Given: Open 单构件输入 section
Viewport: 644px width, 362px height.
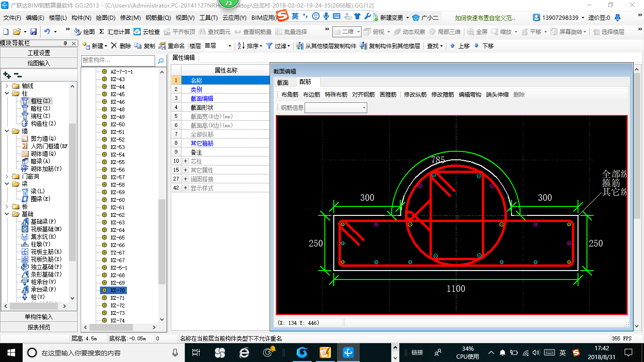Looking at the screenshot, I should 39,317.
